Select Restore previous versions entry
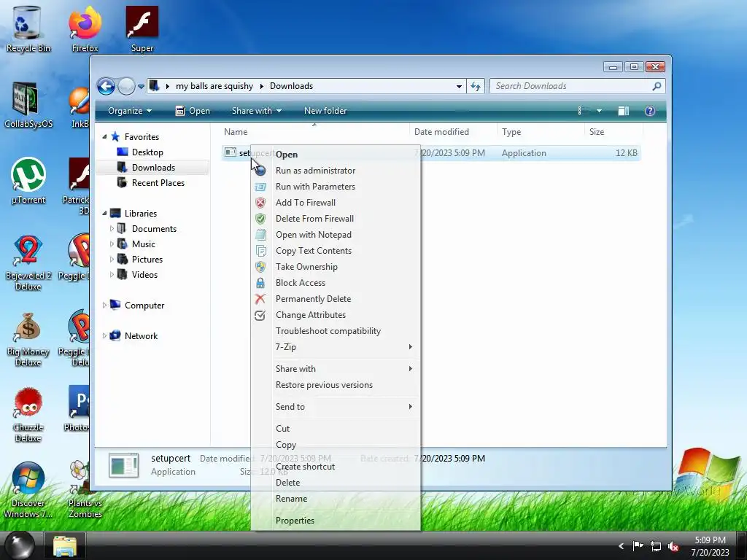 pos(336,385)
